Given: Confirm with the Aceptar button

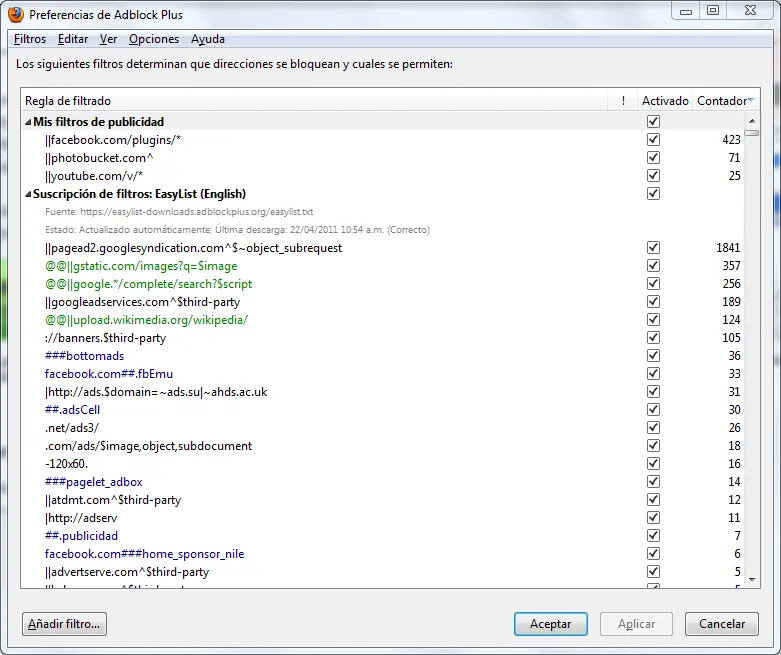Looking at the screenshot, I should pyautogui.click(x=550, y=624).
